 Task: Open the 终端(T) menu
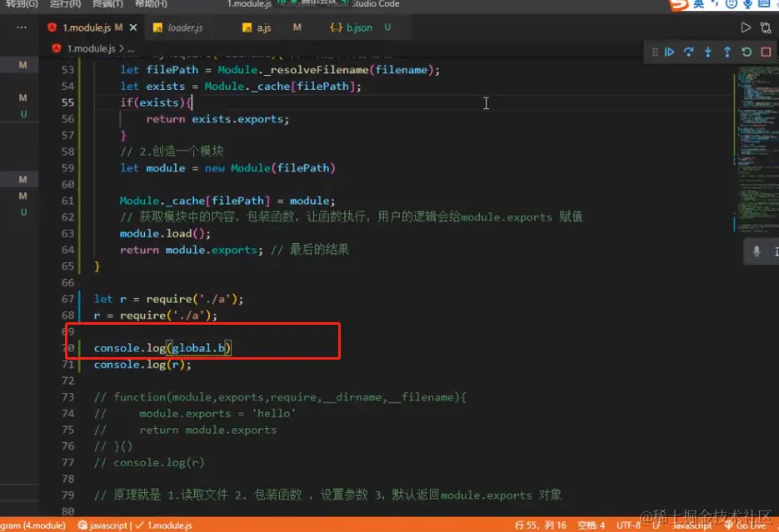pyautogui.click(x=107, y=4)
